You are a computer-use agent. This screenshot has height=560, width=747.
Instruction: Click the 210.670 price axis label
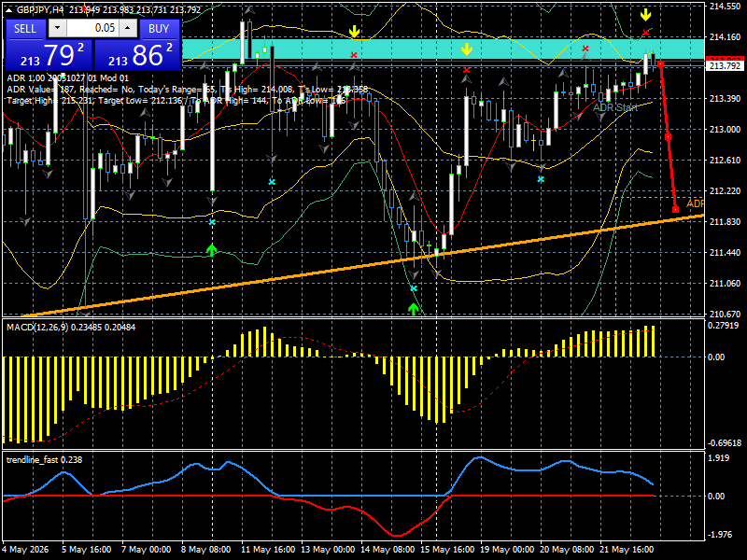click(726, 315)
